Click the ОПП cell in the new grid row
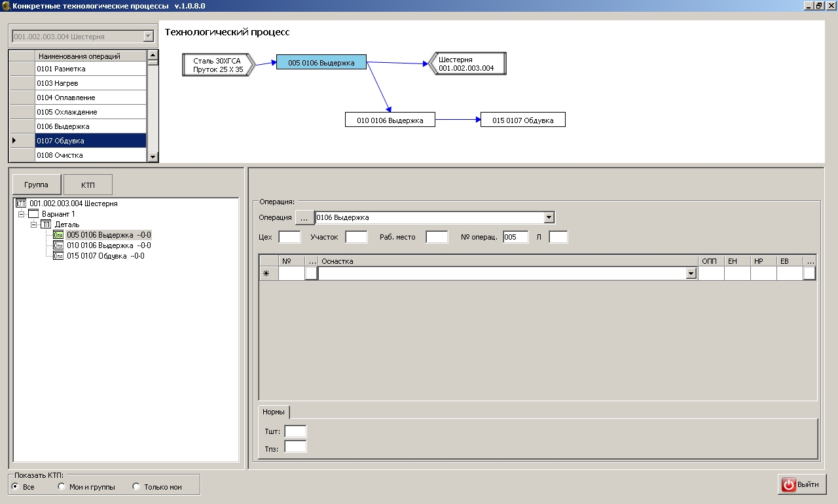The height and width of the screenshot is (504, 838). click(711, 274)
